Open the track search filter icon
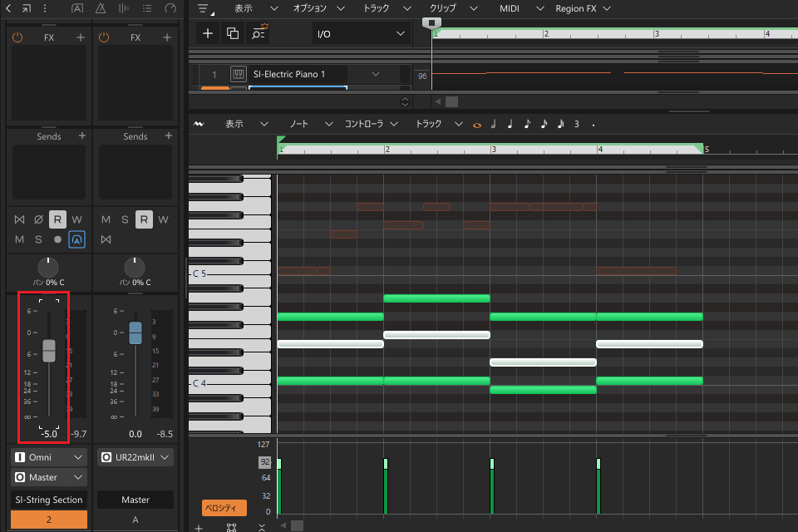798x532 pixels. click(259, 33)
